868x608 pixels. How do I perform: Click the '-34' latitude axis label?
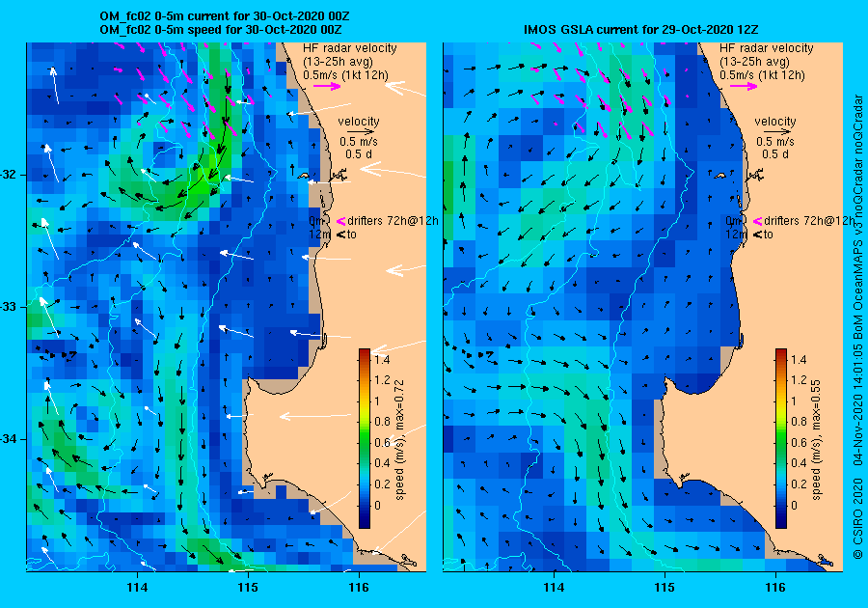click(8, 440)
